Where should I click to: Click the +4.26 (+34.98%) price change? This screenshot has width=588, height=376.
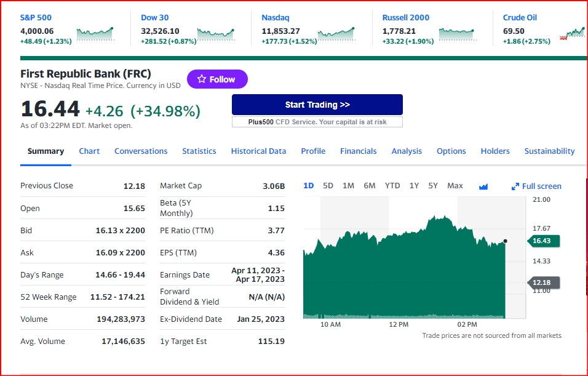143,111
